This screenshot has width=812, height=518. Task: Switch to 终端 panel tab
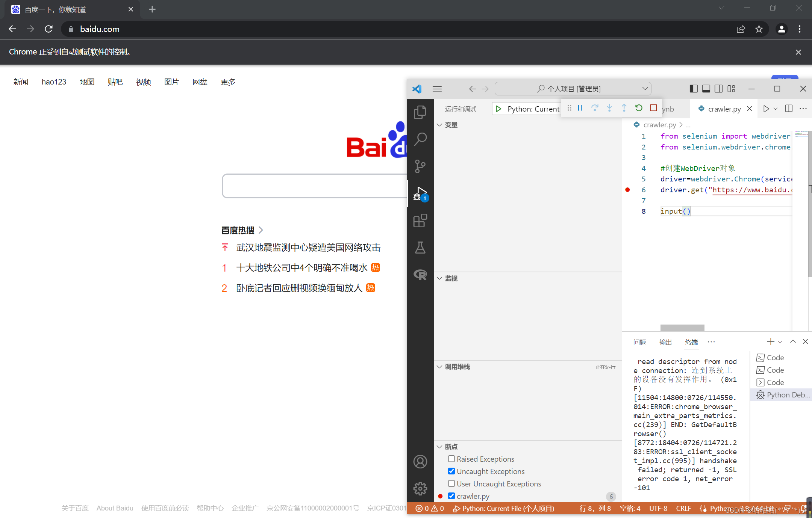click(x=691, y=342)
